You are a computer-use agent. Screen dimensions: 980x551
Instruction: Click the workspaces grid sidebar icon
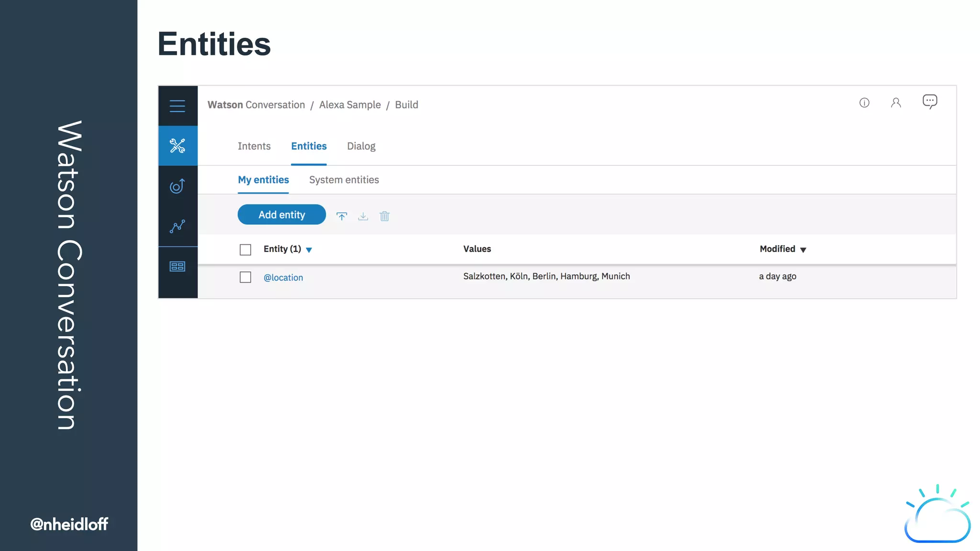click(177, 266)
